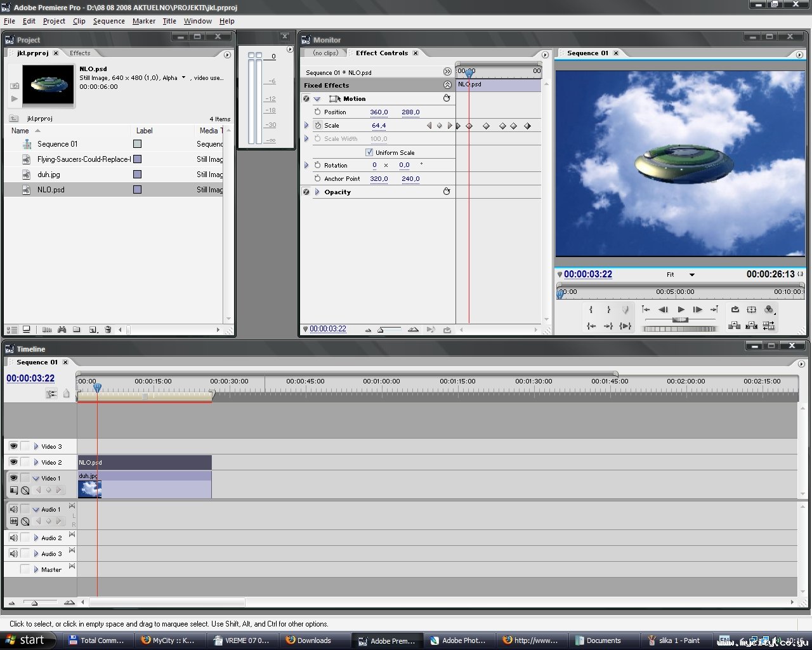Click the Loop button in the monitor controls

[735, 310]
